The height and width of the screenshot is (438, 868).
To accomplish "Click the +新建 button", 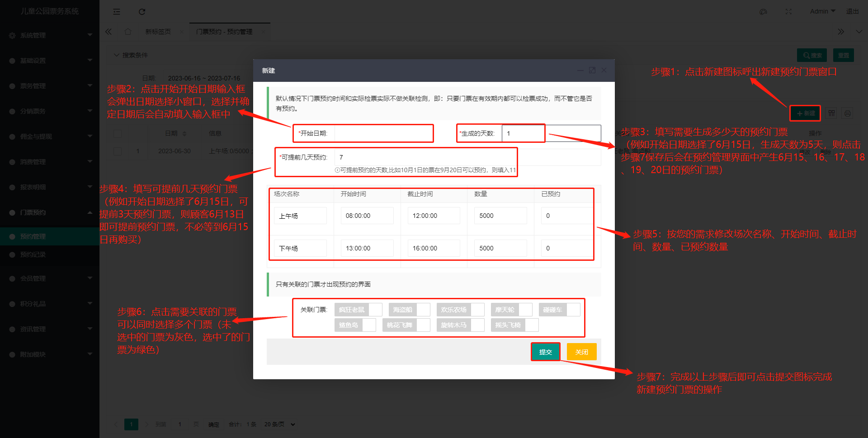I will 806,113.
